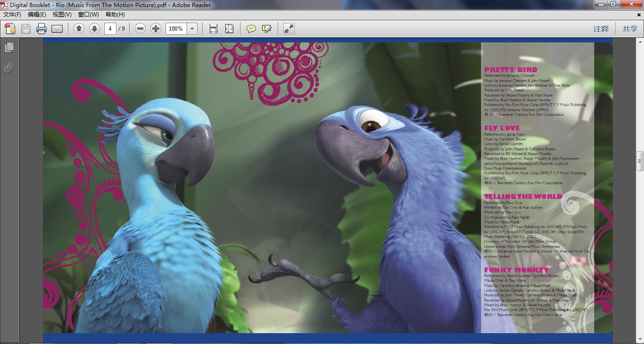This screenshot has height=344, width=644.
Task: Click 'Courtesy of The Island Def Jam Music Group'
Action: click(x=520, y=241)
